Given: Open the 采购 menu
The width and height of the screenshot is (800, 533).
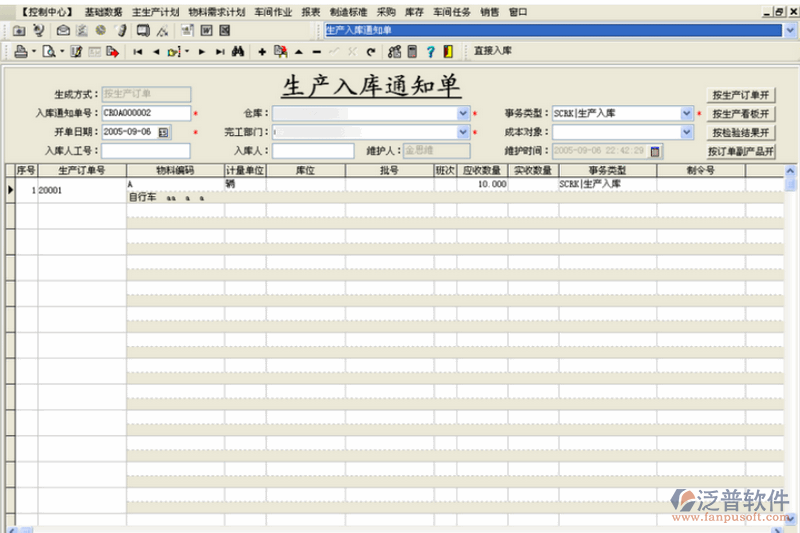Looking at the screenshot, I should point(386,12).
